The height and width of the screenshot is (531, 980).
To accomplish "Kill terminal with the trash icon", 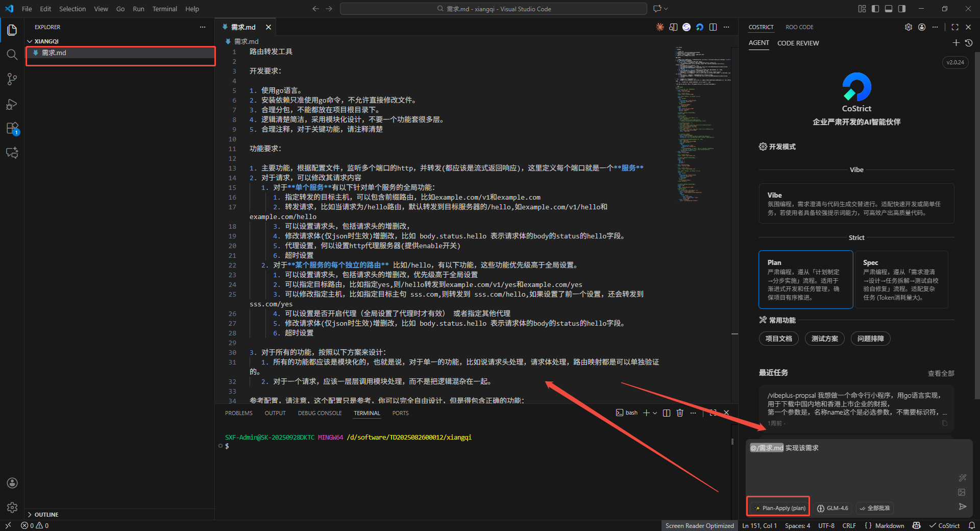I will click(680, 413).
